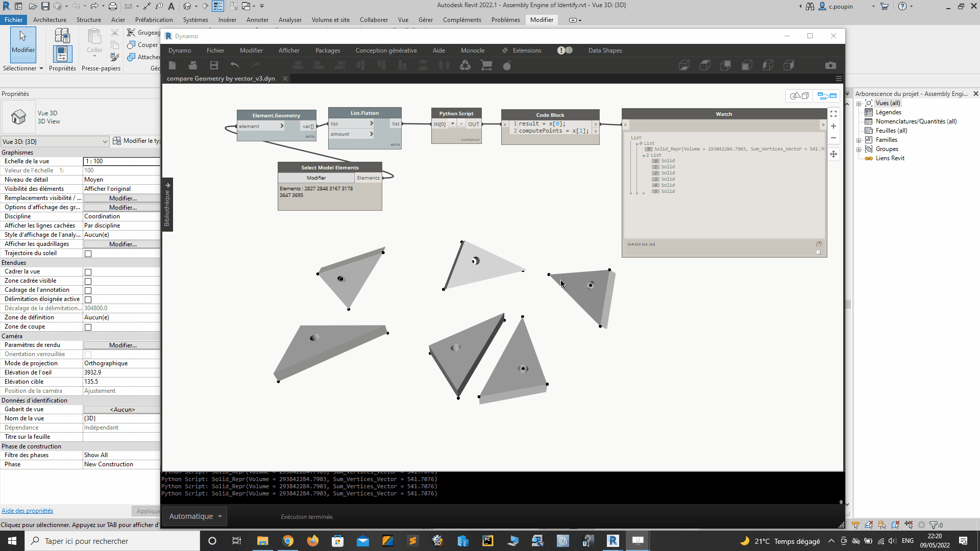Click the pan mode icon on canvas

tap(834, 154)
